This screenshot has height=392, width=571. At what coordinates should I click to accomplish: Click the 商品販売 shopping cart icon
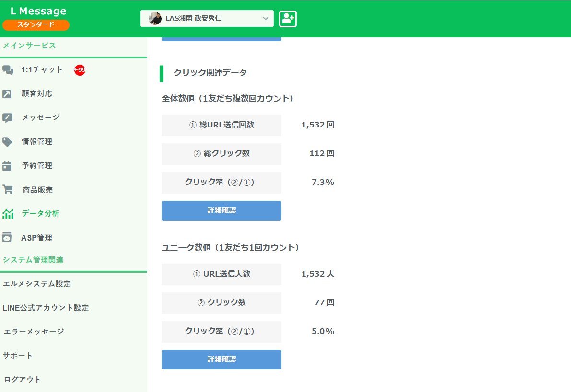(8, 190)
